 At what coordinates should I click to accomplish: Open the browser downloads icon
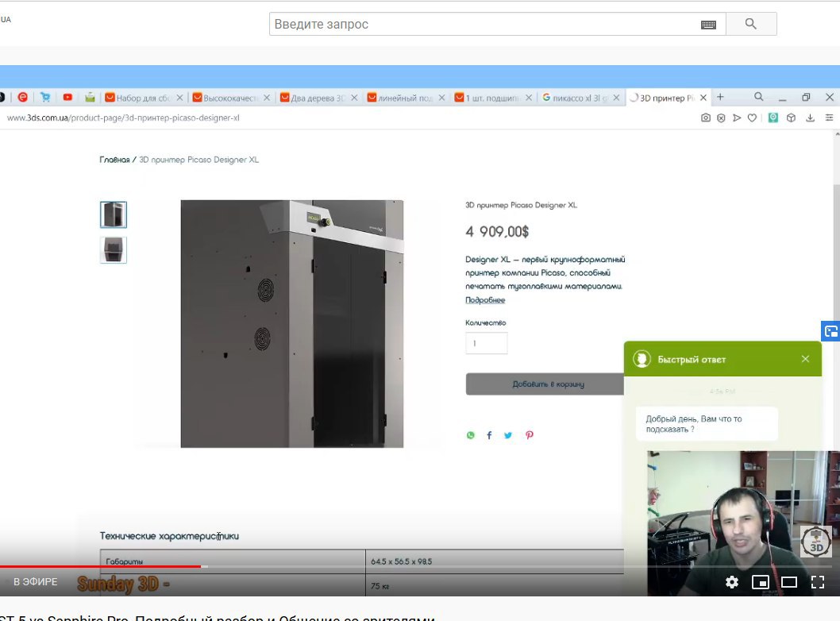pyautogui.click(x=810, y=118)
